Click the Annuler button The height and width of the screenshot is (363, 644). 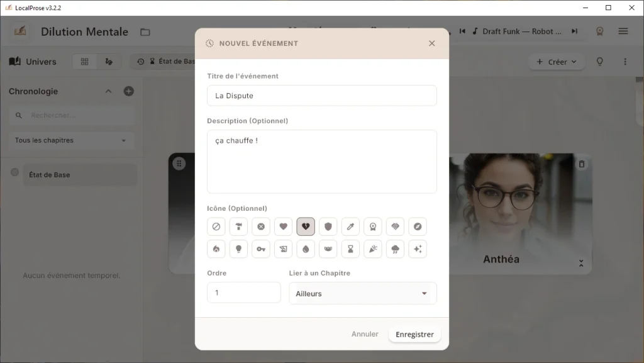point(365,334)
